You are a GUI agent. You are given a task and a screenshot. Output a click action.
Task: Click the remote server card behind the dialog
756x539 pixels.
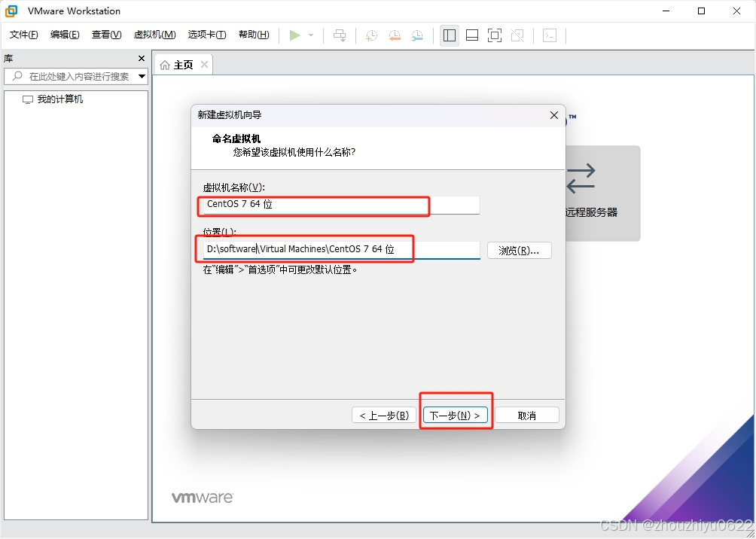pos(602,193)
